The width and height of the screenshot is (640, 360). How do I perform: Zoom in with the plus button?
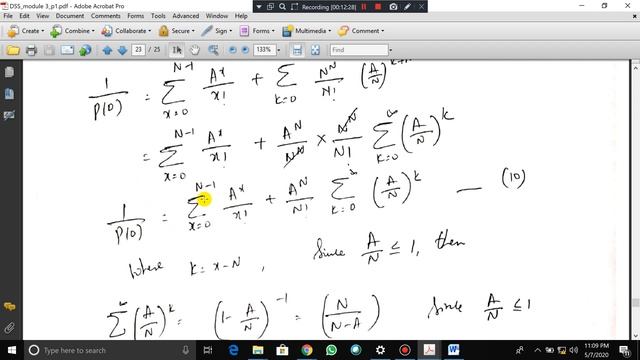pos(245,50)
